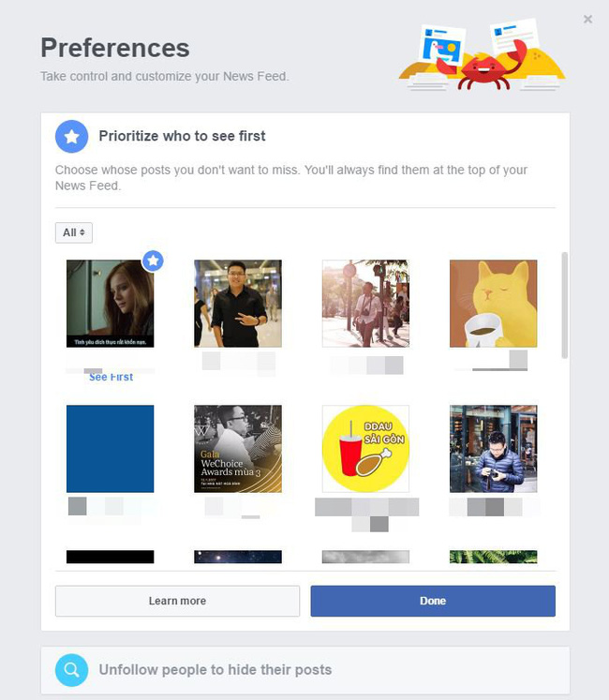Viewport: 609px width, 700px height.
Task: Select the street photographer walking thumbnail
Action: pos(365,304)
